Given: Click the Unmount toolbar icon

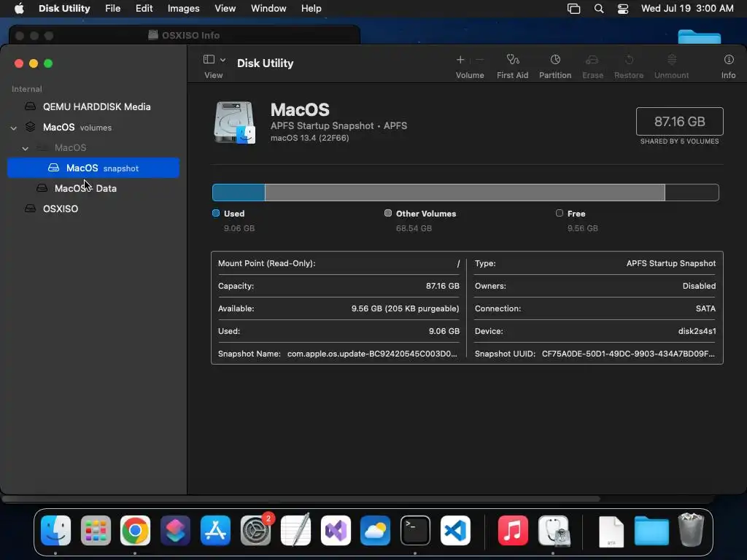Looking at the screenshot, I should 672,60.
